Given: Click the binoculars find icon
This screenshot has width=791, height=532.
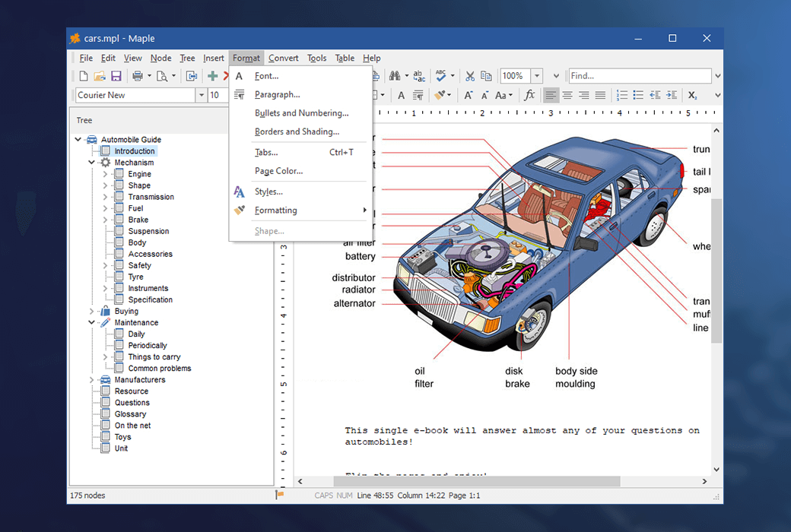Looking at the screenshot, I should [x=395, y=76].
